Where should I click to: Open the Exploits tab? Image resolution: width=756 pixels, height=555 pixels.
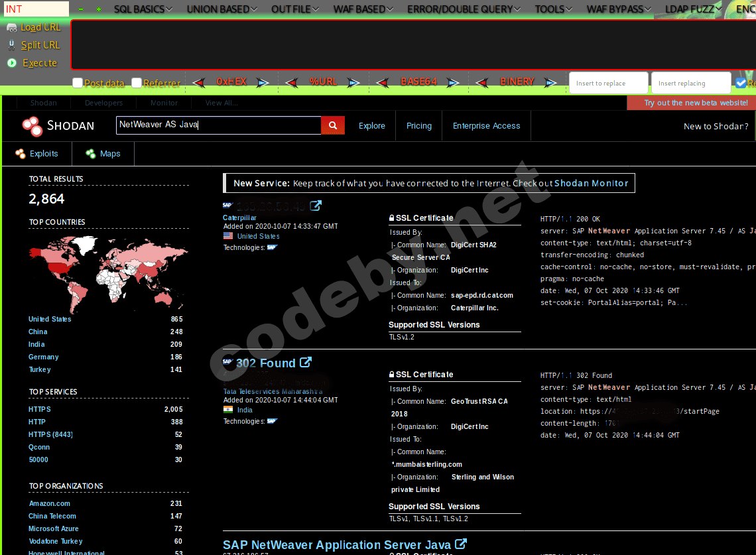(x=37, y=154)
